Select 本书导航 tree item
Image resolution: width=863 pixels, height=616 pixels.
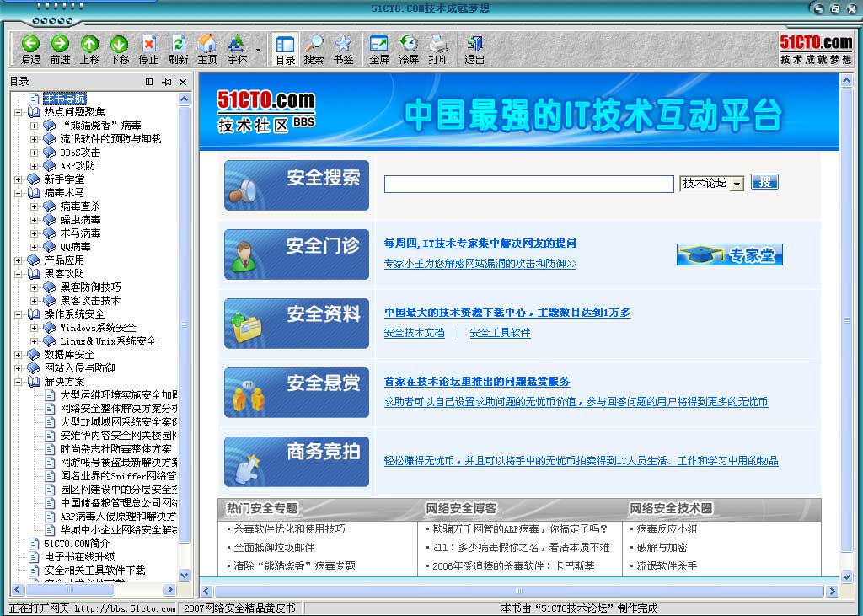64,98
